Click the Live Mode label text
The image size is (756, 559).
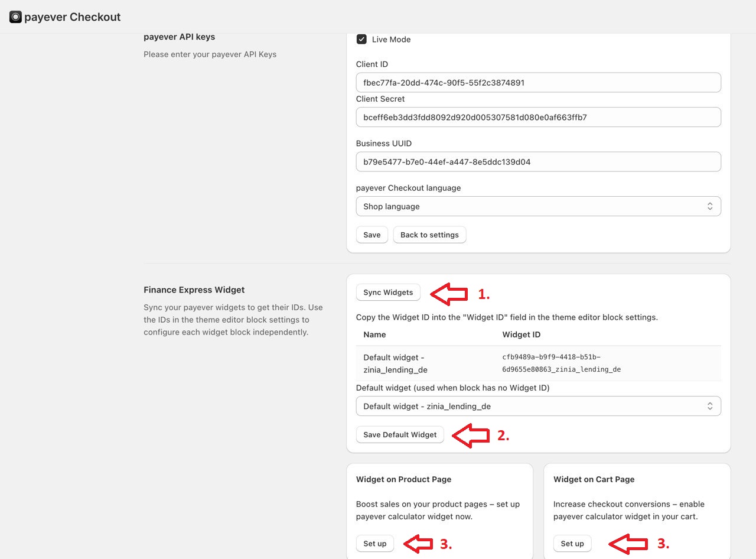pos(391,40)
